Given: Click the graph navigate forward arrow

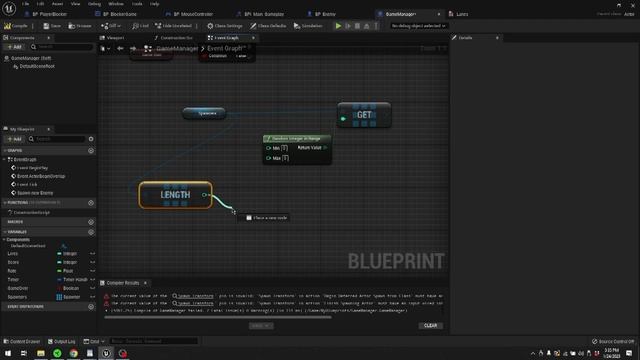Looking at the screenshot, I should pos(133,49).
